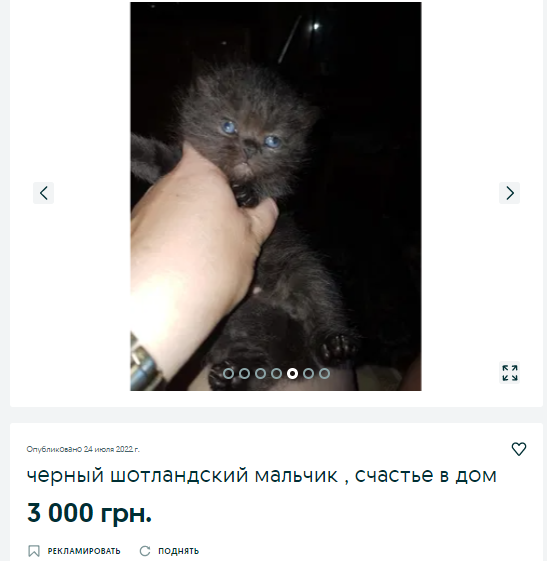
Task: Advance to next photo with right arrow
Action: pos(509,193)
